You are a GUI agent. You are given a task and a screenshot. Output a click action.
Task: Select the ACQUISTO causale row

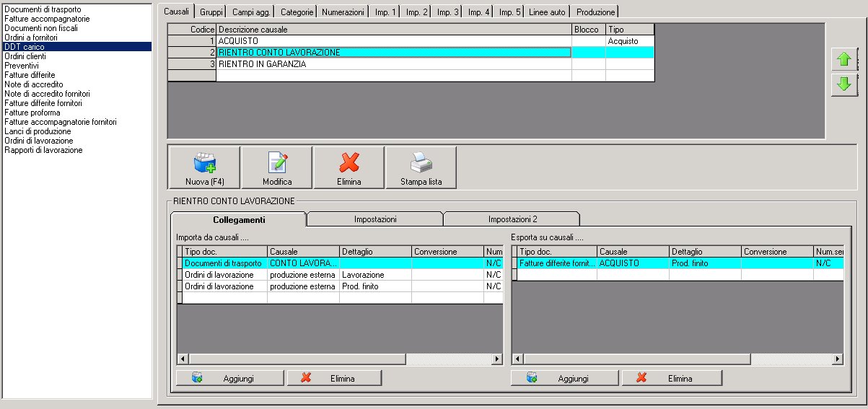[x=411, y=41]
